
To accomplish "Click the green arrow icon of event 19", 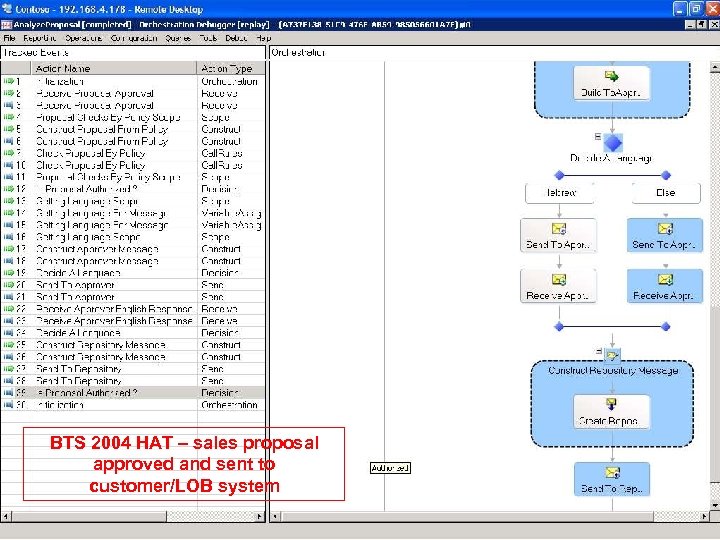I will (8, 273).
